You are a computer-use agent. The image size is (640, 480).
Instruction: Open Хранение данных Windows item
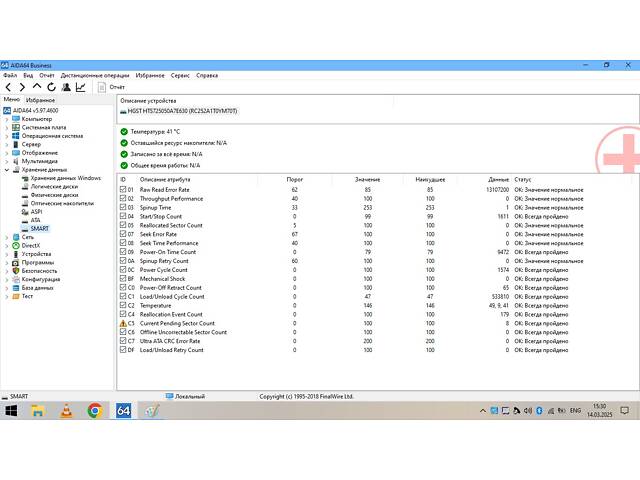(x=61, y=178)
